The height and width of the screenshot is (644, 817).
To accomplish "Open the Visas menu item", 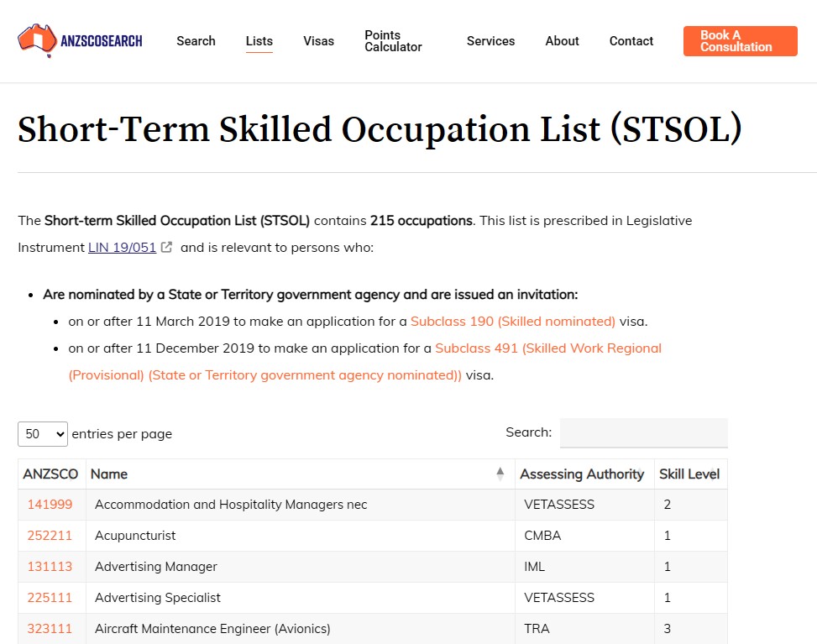I will coord(318,41).
